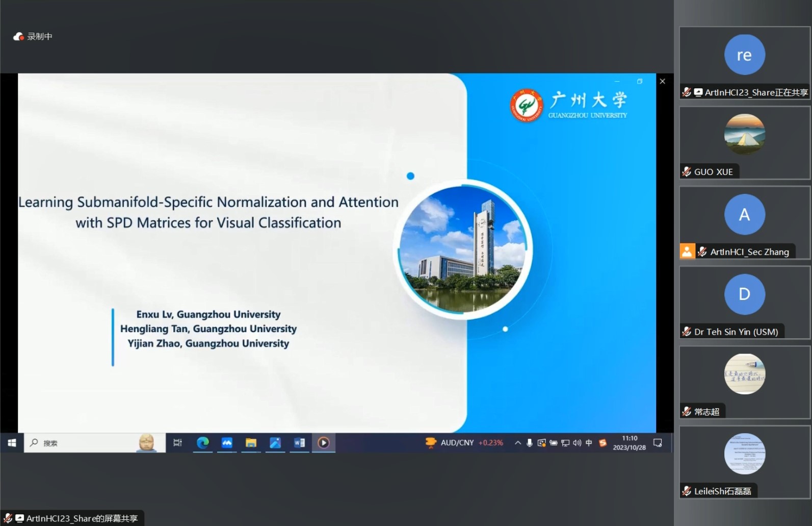Open the Tencent Meeting taskbar icon
Screen dimensions: 812x526
pyautogui.click(x=227, y=443)
